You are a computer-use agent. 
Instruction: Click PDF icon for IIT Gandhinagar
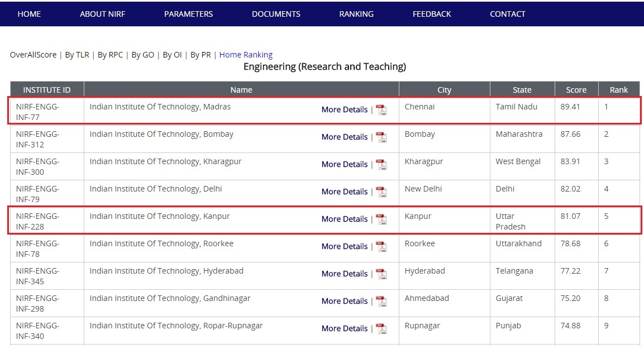click(381, 302)
